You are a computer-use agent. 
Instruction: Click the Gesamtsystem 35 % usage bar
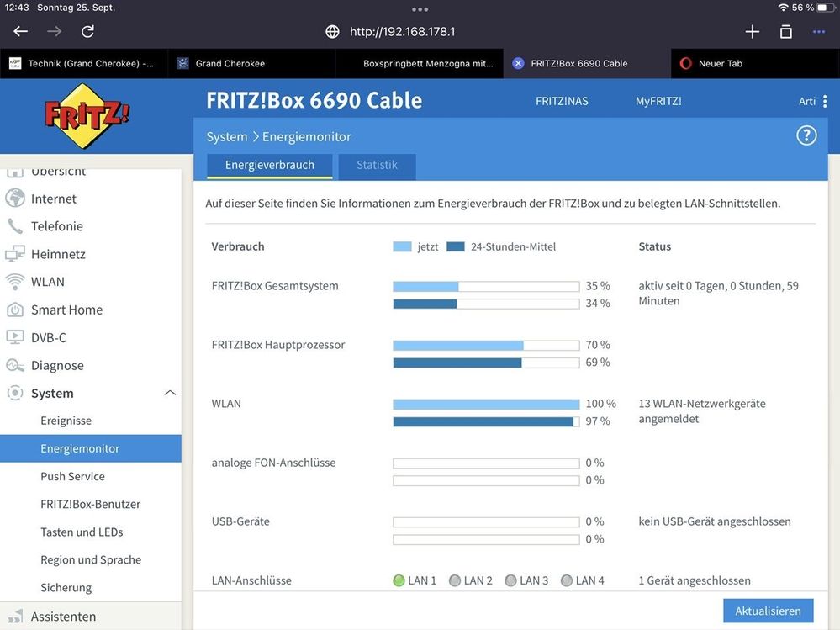pyautogui.click(x=486, y=286)
